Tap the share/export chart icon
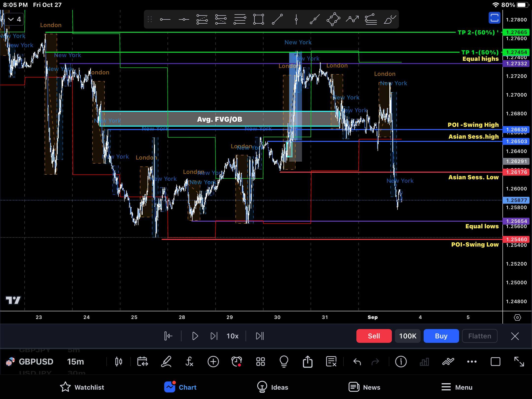This screenshot has width=532, height=399. (308, 362)
